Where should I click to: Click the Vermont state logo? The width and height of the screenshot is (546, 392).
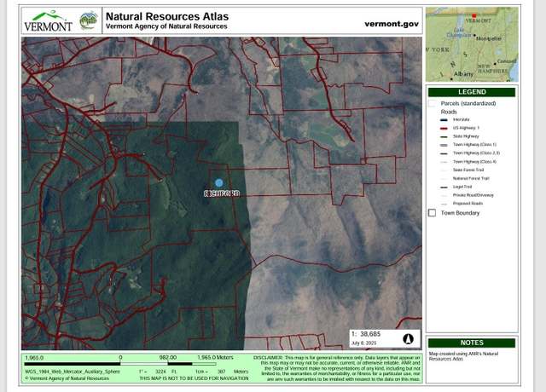click(x=48, y=20)
